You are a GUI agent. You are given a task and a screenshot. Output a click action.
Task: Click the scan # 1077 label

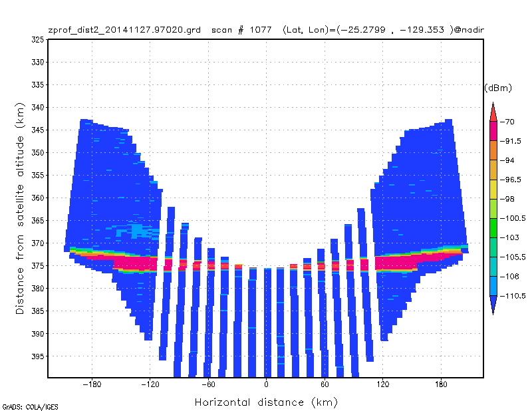coord(241,30)
